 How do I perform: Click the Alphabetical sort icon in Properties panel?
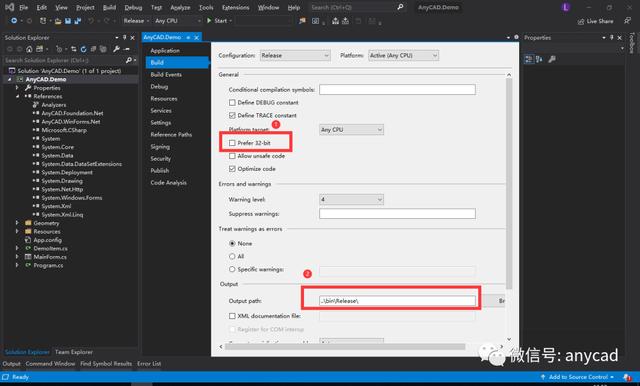[x=539, y=59]
